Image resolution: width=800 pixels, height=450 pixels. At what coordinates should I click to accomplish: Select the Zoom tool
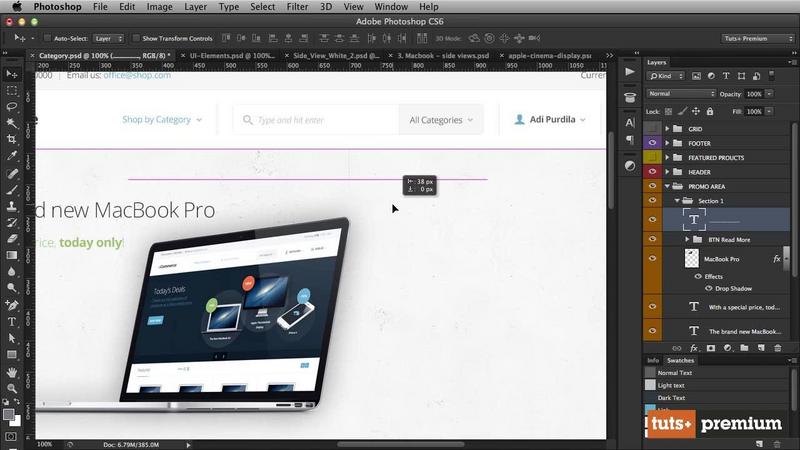click(12, 389)
